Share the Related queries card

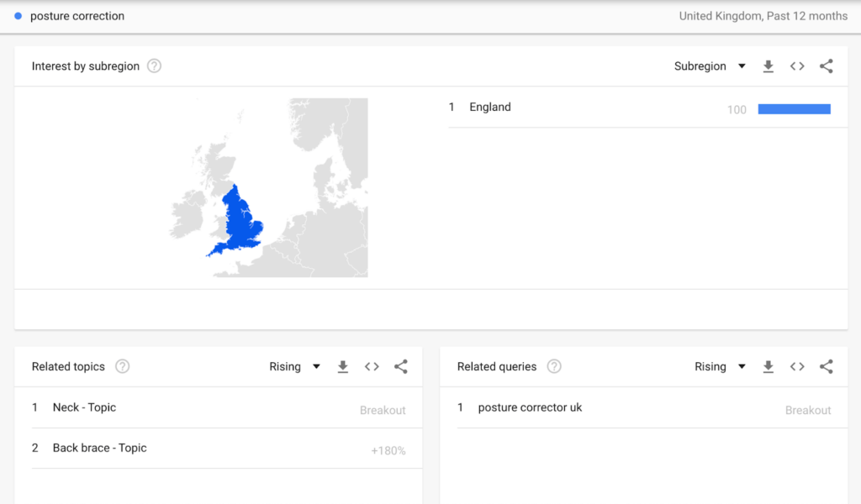(827, 367)
